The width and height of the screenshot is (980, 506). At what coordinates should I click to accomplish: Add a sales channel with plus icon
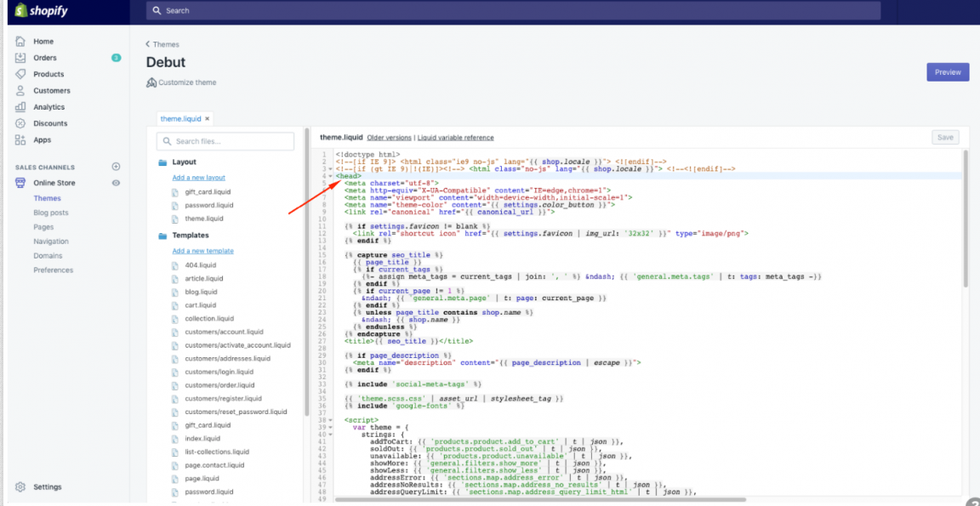pyautogui.click(x=116, y=167)
